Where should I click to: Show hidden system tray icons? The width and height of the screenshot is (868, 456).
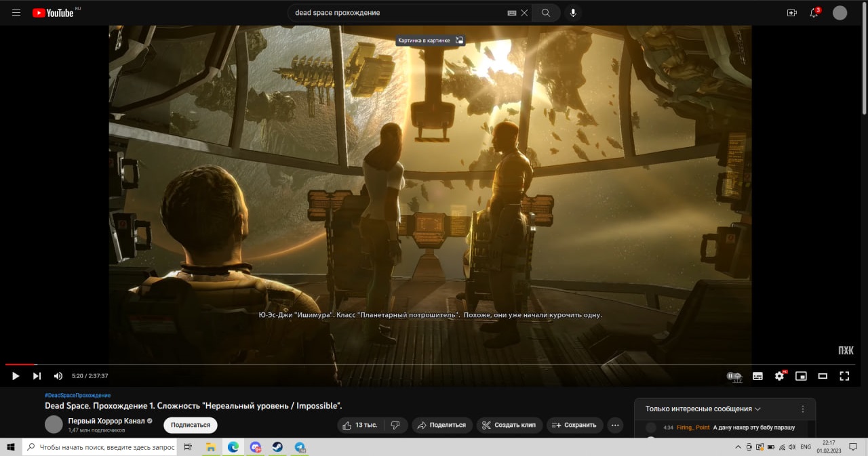tap(738, 447)
